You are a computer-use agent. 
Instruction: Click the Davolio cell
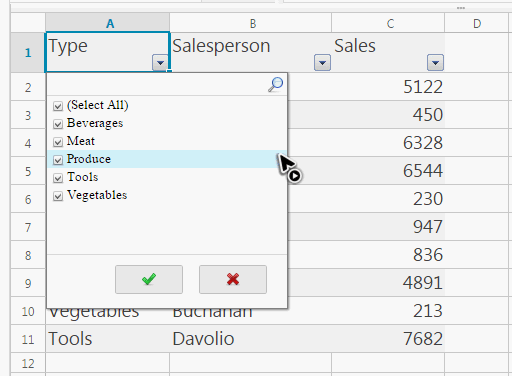pyautogui.click(x=250, y=339)
